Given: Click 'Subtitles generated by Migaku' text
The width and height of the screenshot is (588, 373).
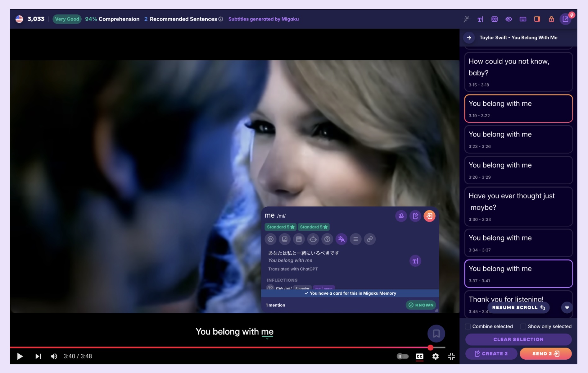Looking at the screenshot, I should 263,19.
